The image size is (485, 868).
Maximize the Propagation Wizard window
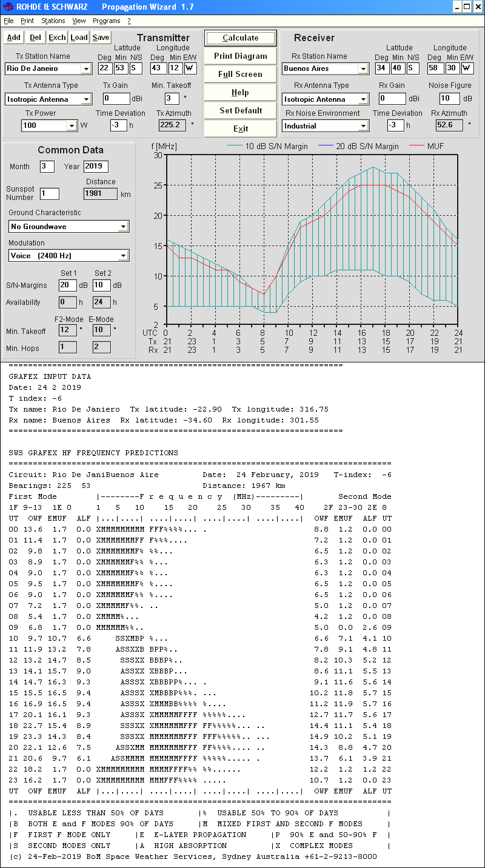point(467,7)
